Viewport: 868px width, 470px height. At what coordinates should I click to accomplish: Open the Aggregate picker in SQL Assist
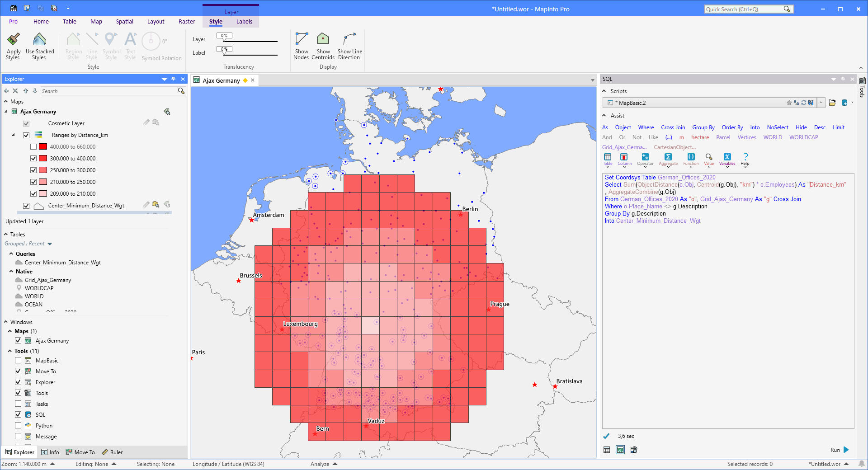[668, 159]
